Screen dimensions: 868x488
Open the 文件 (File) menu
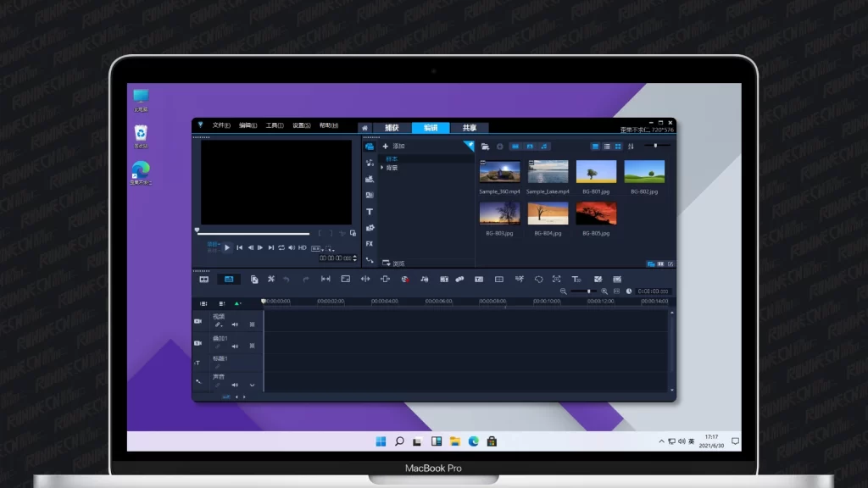[221, 125]
